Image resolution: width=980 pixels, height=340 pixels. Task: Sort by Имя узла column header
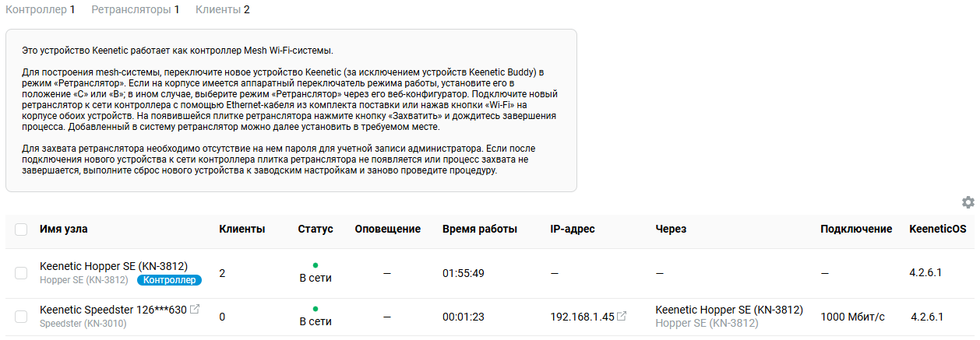click(64, 229)
